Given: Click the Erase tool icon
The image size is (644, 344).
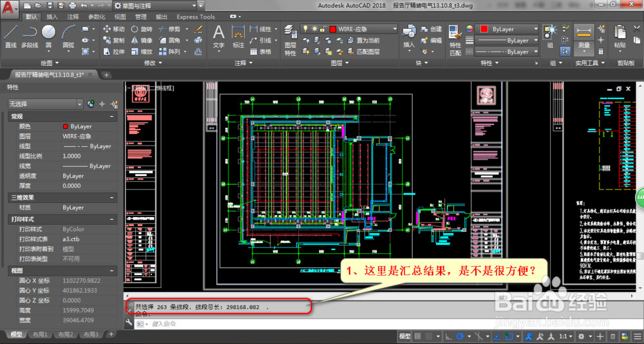Looking at the screenshot, I should pyautogui.click(x=198, y=29).
